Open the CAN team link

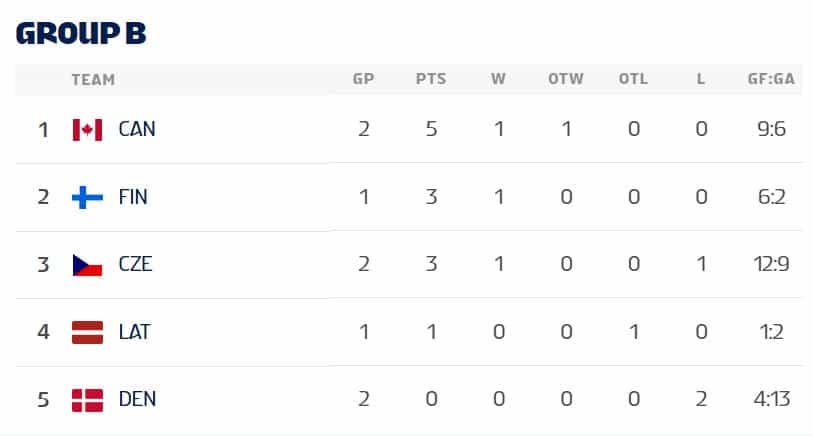pos(137,129)
